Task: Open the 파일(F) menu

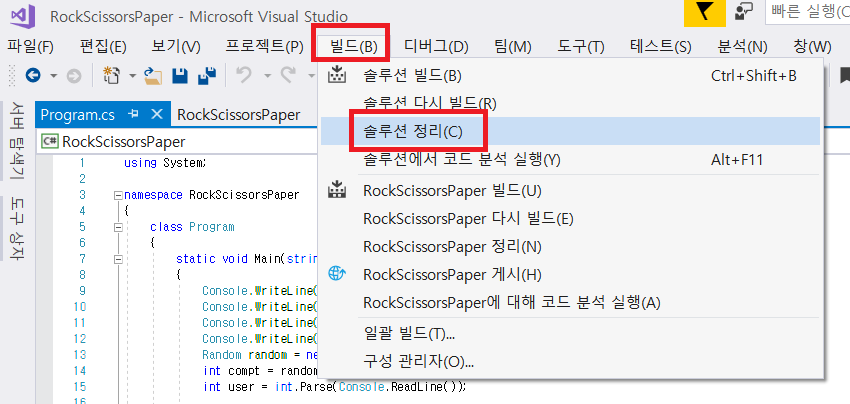Action: click(x=30, y=47)
